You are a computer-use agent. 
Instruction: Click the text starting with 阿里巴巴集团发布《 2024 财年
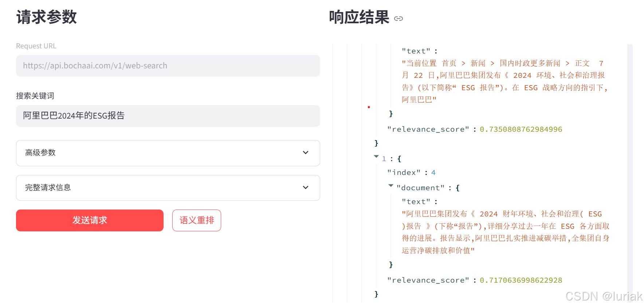[506, 232]
